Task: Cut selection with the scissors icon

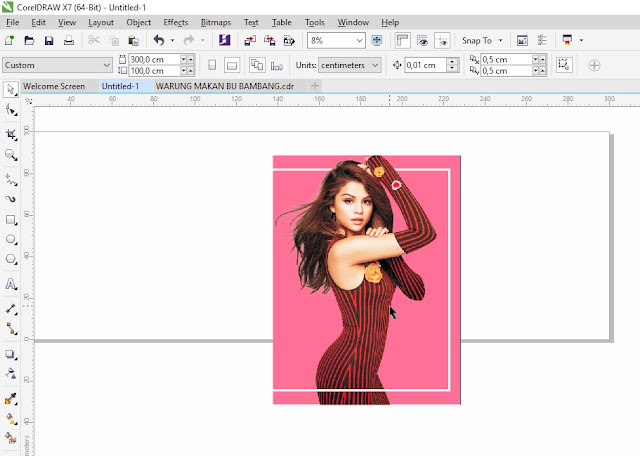Action: coord(94,40)
